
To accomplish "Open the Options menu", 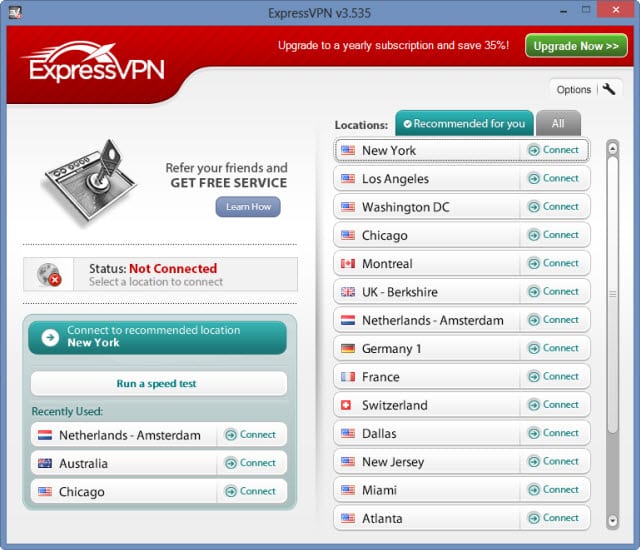I will click(585, 89).
